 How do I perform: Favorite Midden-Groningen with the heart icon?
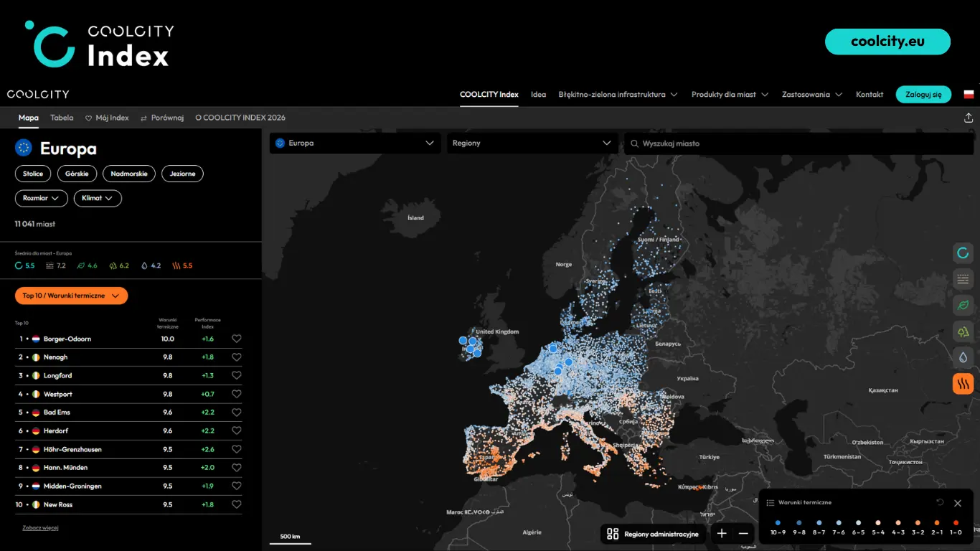[x=236, y=486]
